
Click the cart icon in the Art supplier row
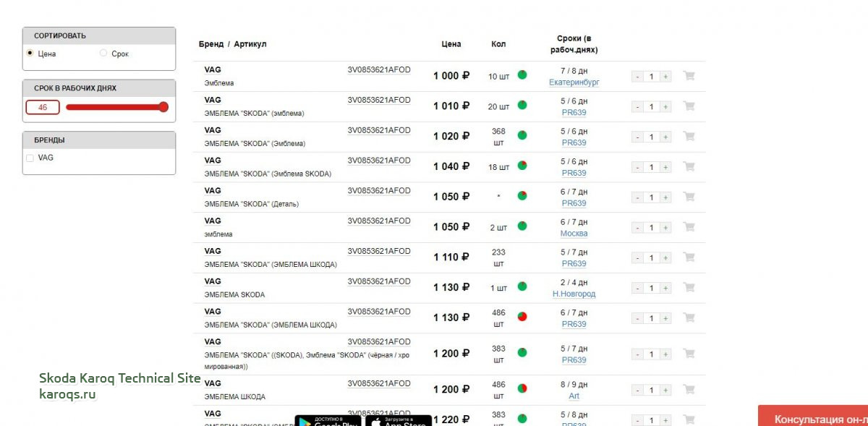click(x=689, y=389)
